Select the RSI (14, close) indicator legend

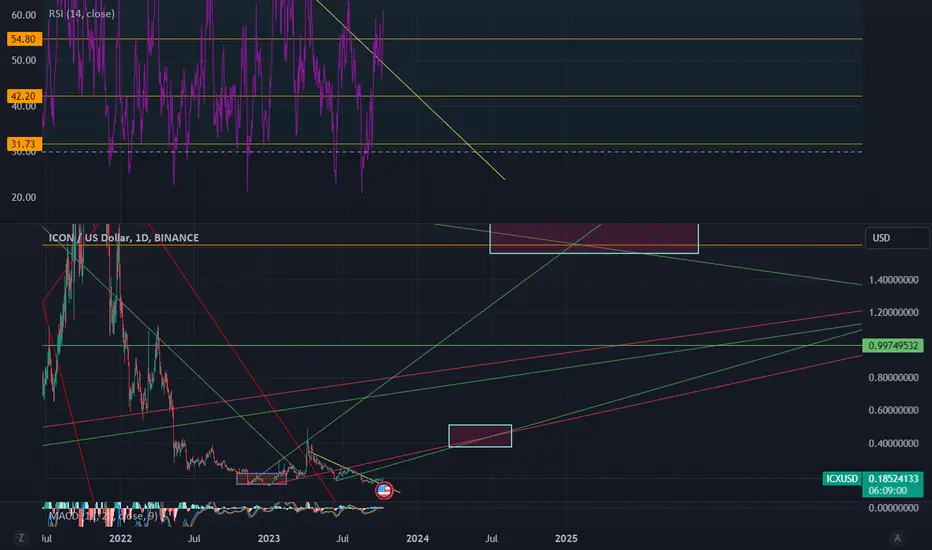[81, 13]
